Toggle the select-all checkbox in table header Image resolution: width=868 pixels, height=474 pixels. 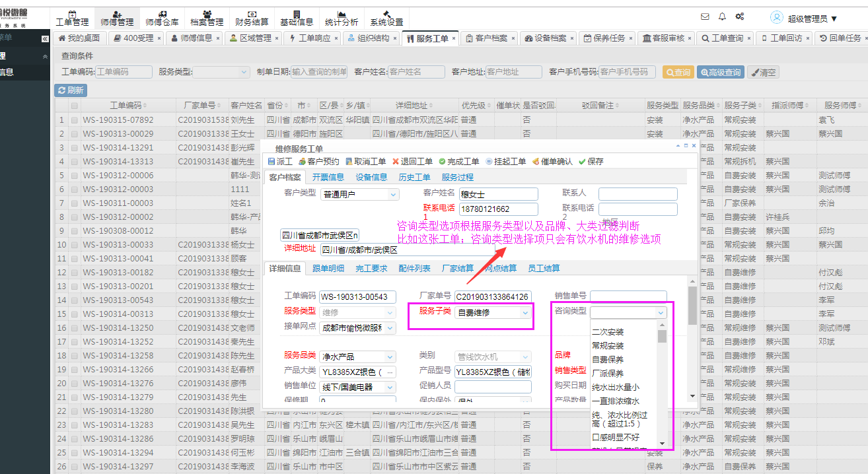point(75,106)
